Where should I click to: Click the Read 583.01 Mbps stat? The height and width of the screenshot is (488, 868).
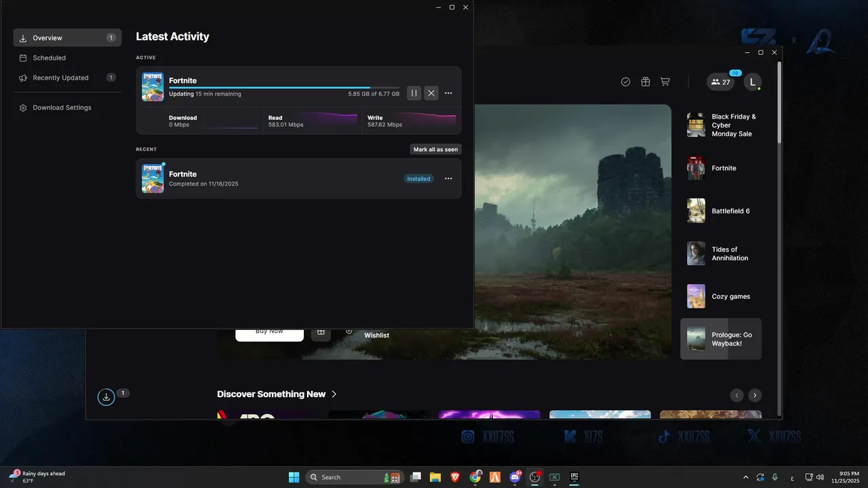click(312, 121)
